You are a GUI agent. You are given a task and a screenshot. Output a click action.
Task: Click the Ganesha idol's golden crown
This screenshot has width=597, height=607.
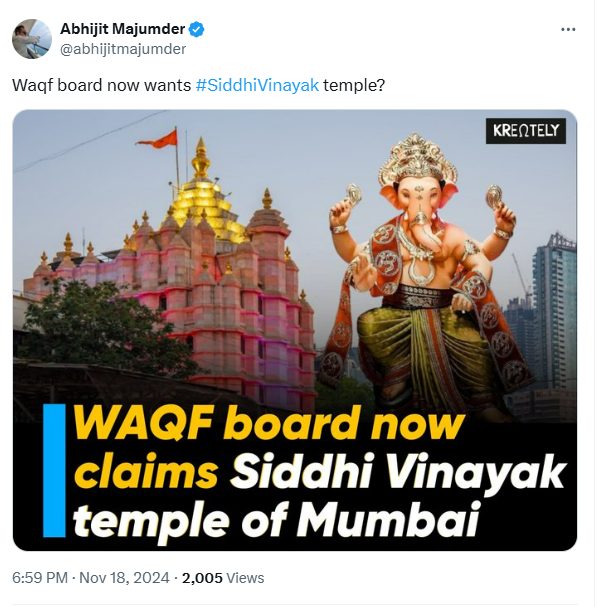point(417,157)
